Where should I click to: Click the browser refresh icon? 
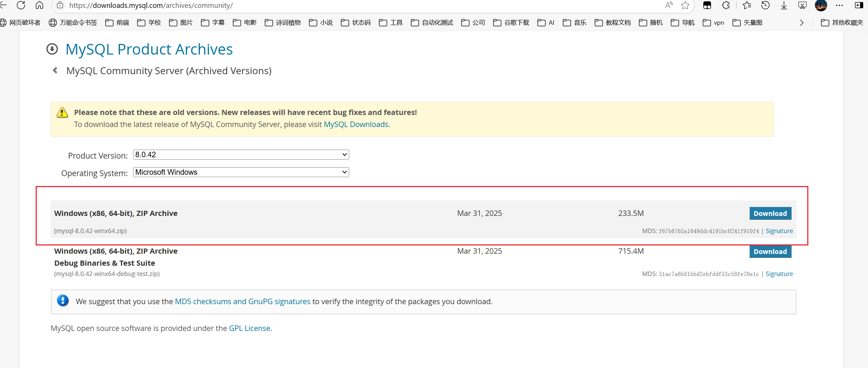click(x=21, y=5)
